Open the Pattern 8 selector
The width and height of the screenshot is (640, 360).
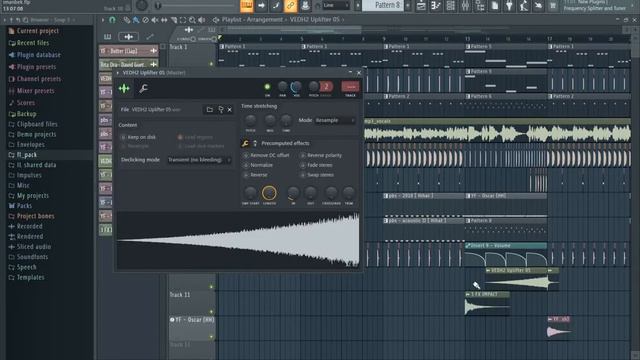point(383,5)
